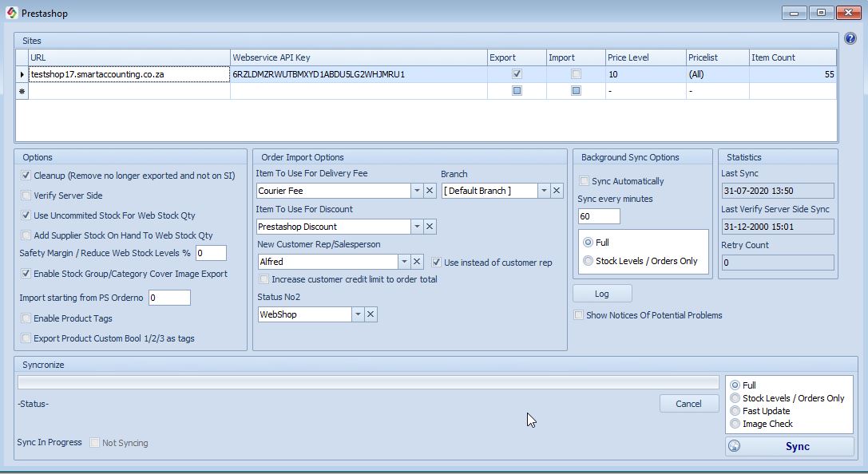Toggle Export checkbox in new row
Viewport: 868px width, 474px height.
pos(517,91)
